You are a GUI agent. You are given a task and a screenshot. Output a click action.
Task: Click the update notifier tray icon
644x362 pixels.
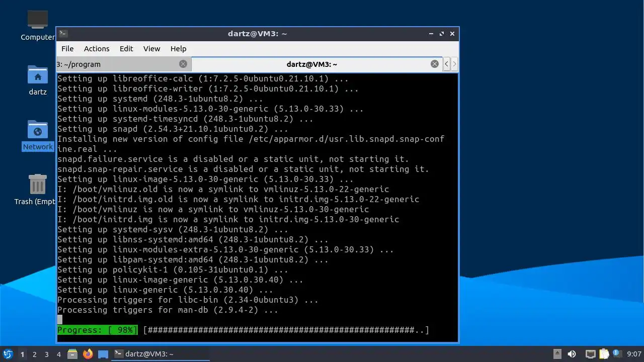click(x=617, y=354)
